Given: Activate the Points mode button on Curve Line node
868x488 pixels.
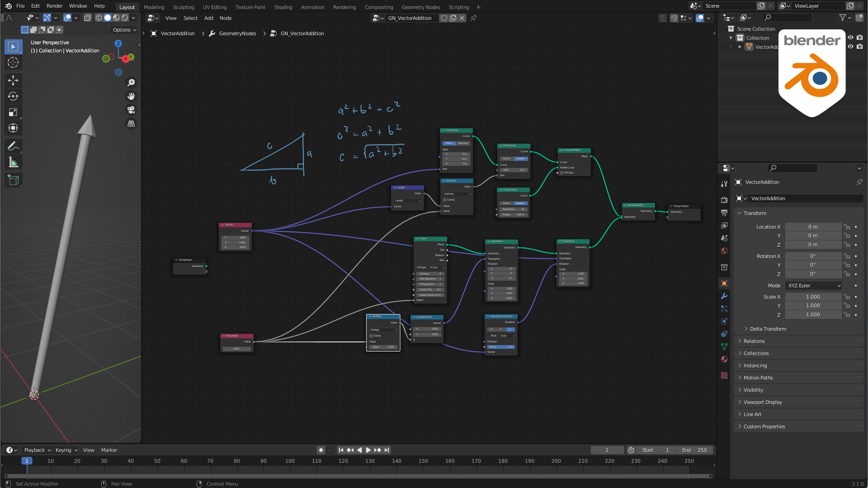Looking at the screenshot, I should click(449, 143).
